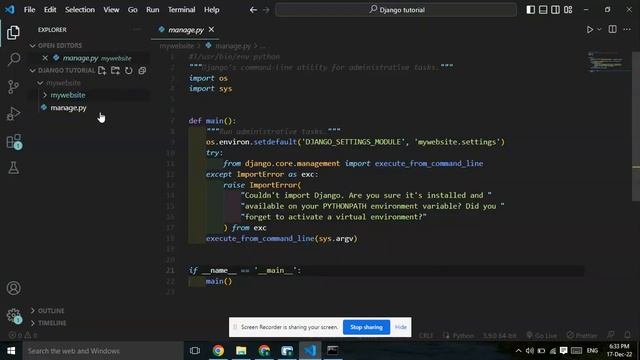
Task: Open the Explorer view in activity bar
Action: [x=13, y=33]
